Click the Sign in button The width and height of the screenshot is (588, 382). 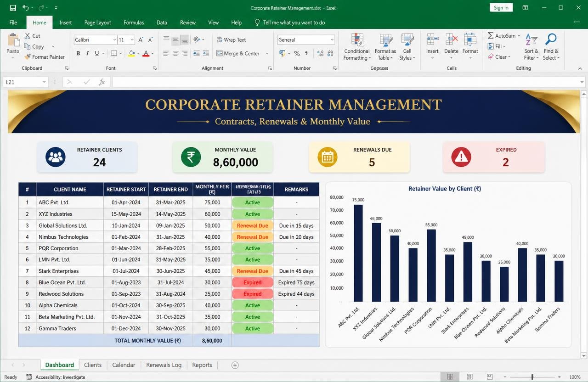coord(501,8)
